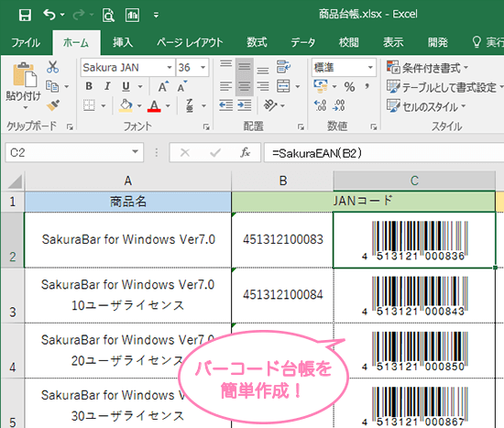Viewport: 504px width, 428px height.
Task: Launch the 数値 format dialog
Action: (x=374, y=127)
